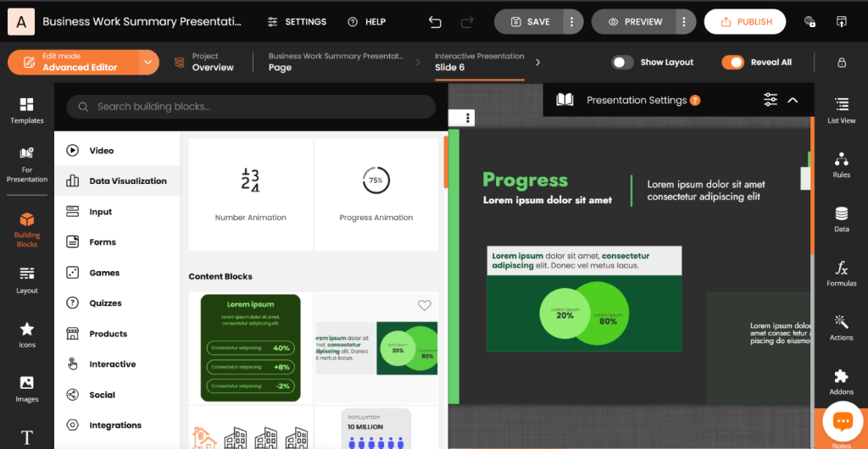Screen dimensions: 868x449
Task: Select the Slide 6 breadcrumb tab
Action: (x=480, y=62)
